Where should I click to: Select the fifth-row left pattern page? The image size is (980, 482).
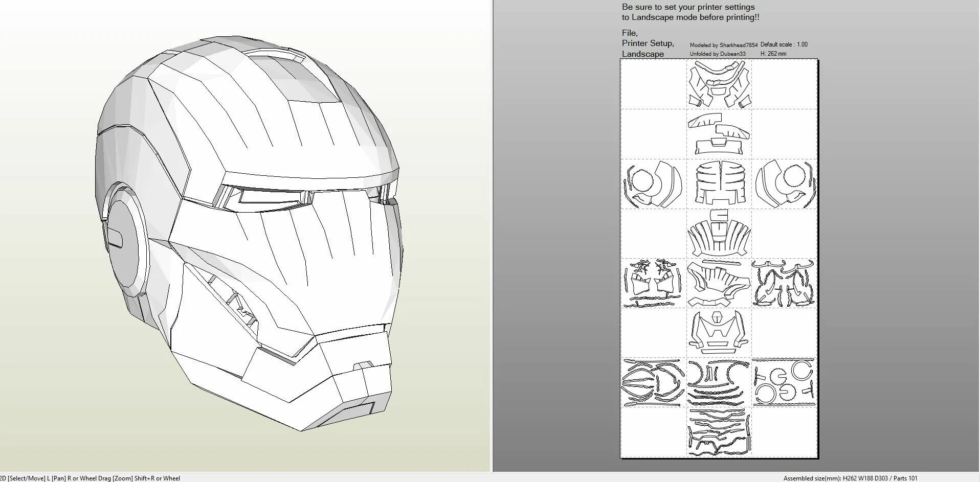click(x=654, y=283)
